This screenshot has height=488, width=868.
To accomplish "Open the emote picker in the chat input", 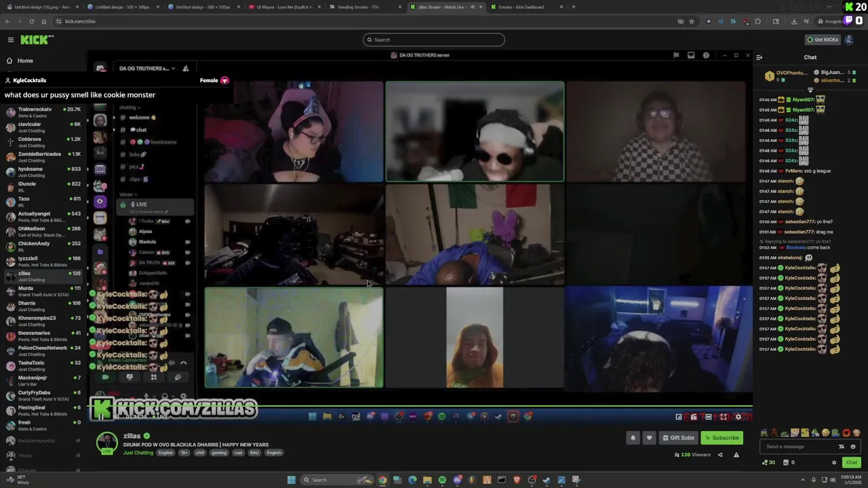I will pyautogui.click(x=853, y=447).
